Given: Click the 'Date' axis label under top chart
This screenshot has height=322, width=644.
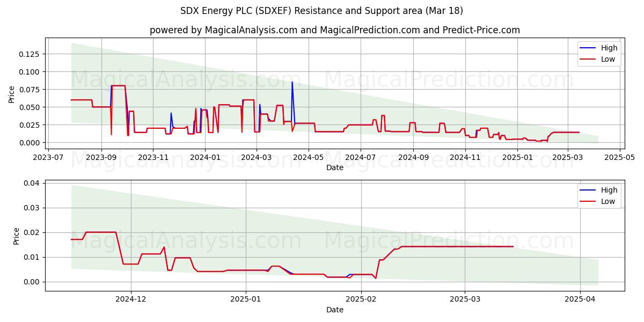Looking at the screenshot, I should (335, 168).
